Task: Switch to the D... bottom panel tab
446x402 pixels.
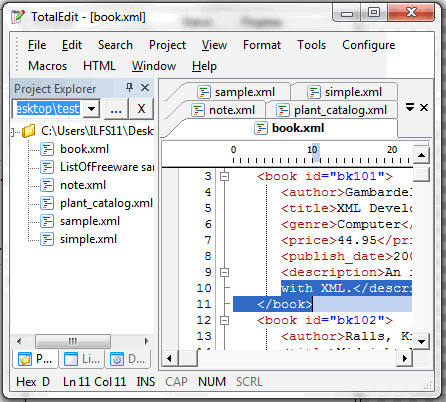Action: coord(128,359)
